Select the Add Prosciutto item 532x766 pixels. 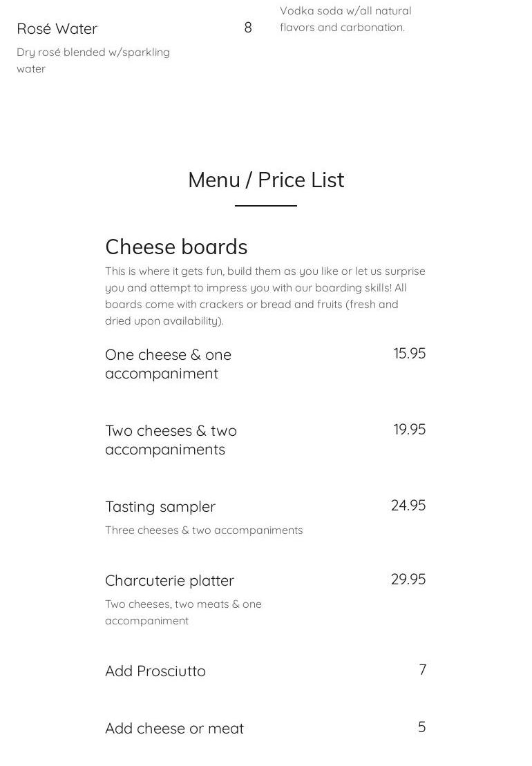tap(155, 671)
